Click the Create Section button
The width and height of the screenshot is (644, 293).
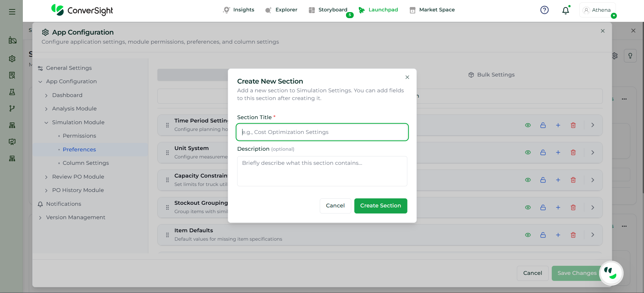tap(380, 206)
